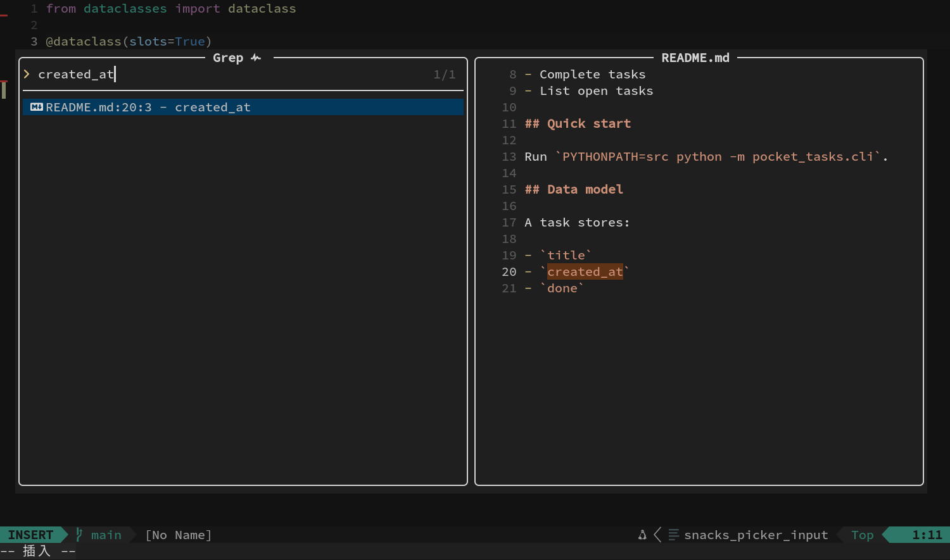Click the git branch icon in the statusline
This screenshot has width=950, height=560.
tap(79, 535)
